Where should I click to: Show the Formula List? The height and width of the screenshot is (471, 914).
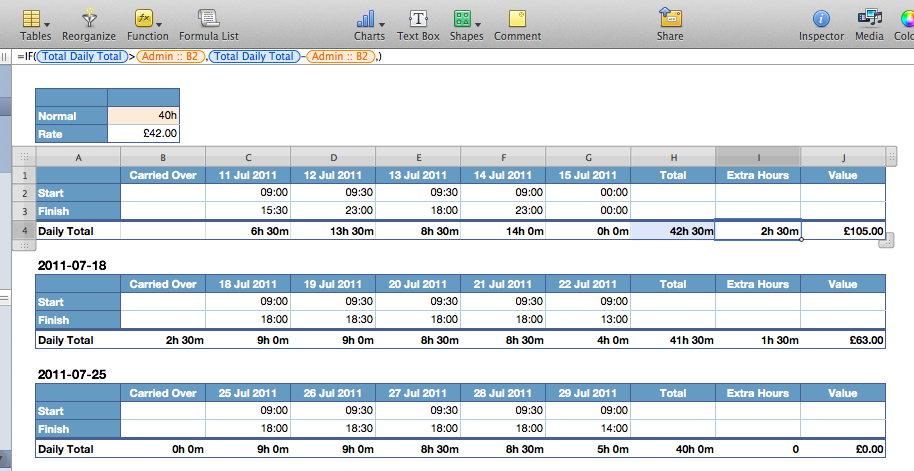pyautogui.click(x=208, y=18)
